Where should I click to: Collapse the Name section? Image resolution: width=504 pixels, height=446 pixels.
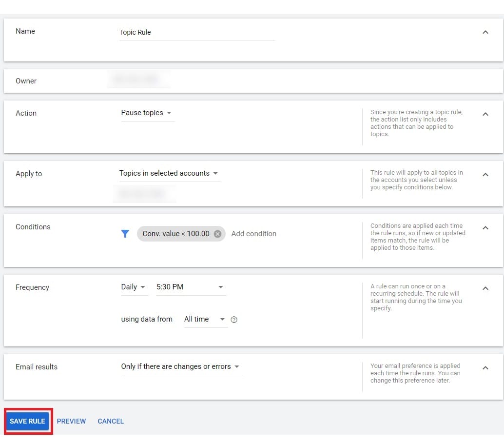pos(485,32)
